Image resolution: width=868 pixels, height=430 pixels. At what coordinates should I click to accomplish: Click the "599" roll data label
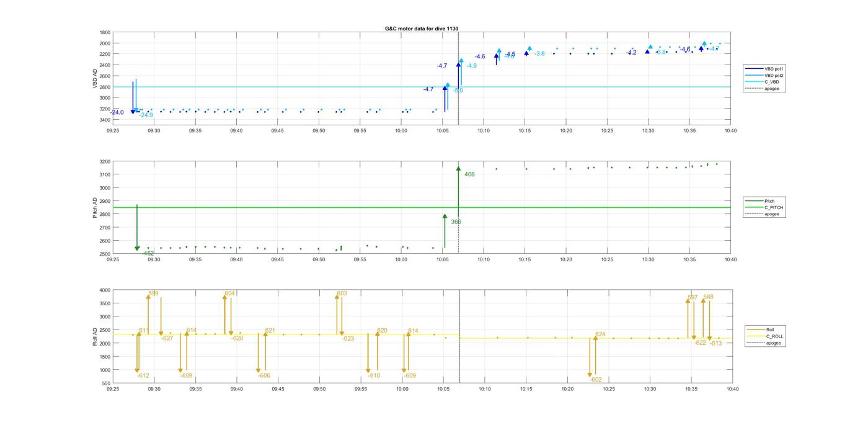tap(153, 293)
